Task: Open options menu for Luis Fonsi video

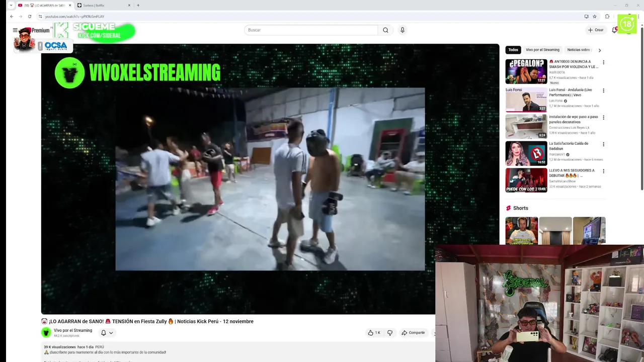Action: tap(603, 90)
